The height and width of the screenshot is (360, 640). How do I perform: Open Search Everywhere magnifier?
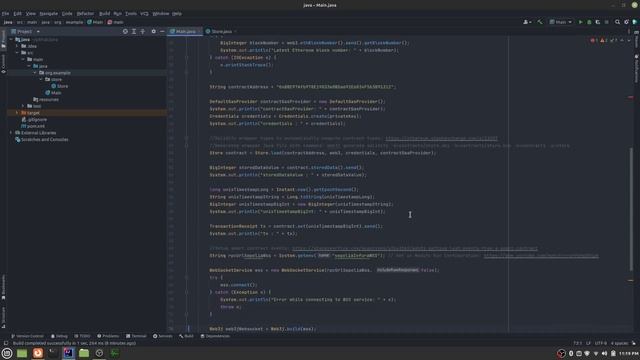618,22
